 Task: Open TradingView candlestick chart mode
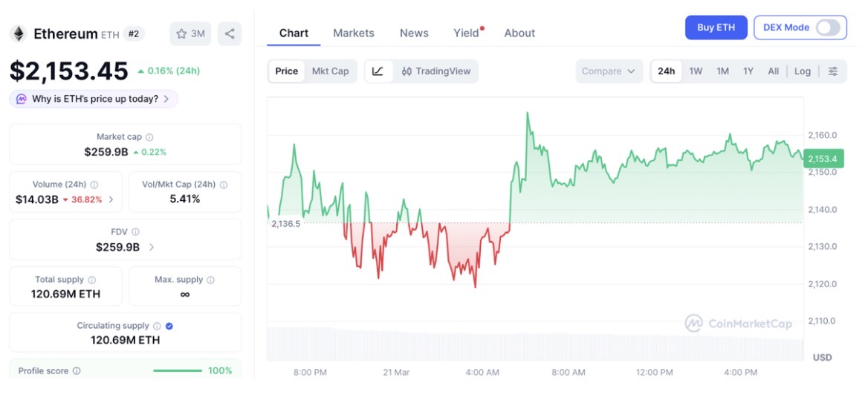(x=436, y=71)
